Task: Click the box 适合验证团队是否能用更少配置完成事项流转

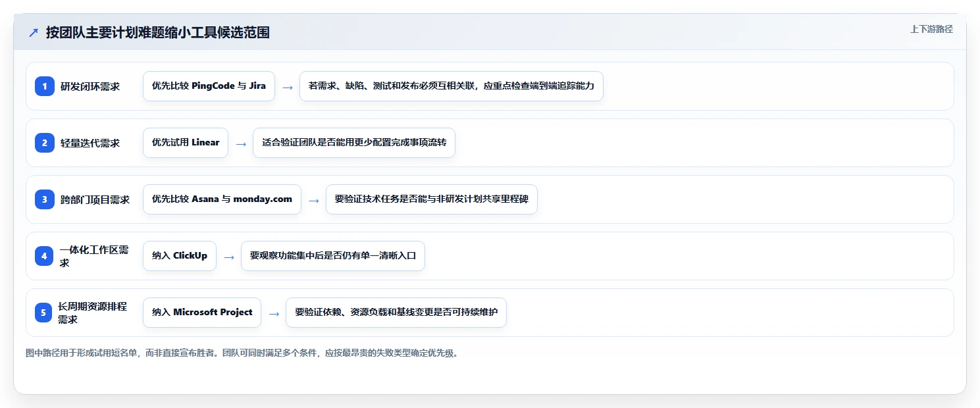Action: pos(354,143)
